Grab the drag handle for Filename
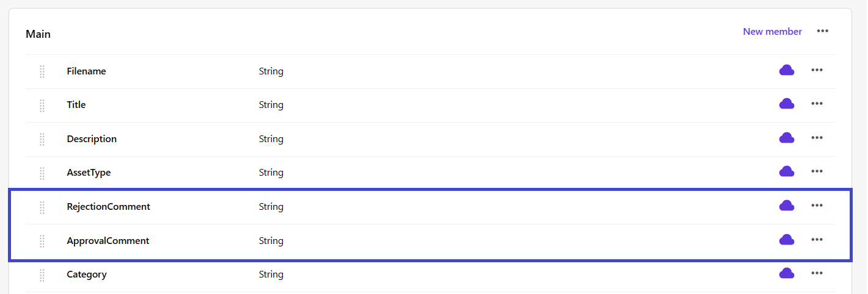The image size is (868, 294). (x=42, y=71)
